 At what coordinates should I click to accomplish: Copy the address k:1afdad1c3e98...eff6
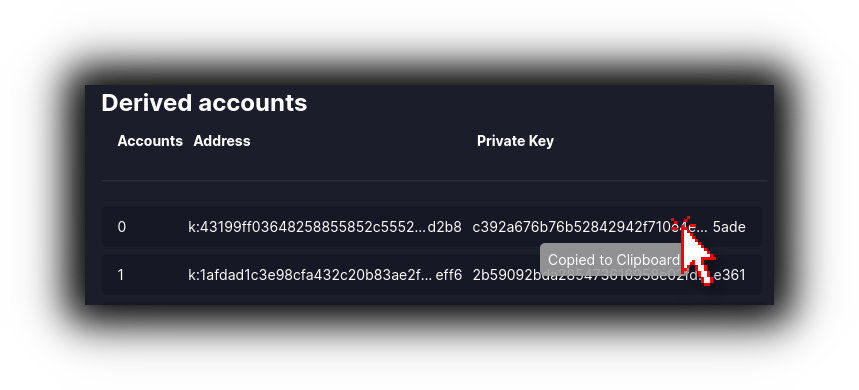pos(325,274)
